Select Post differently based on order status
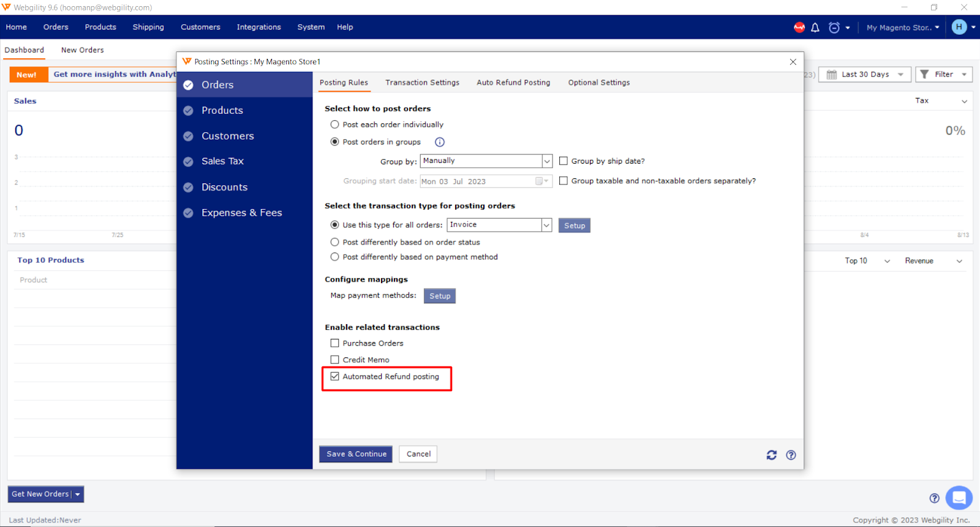This screenshot has height=527, width=980. pos(334,242)
